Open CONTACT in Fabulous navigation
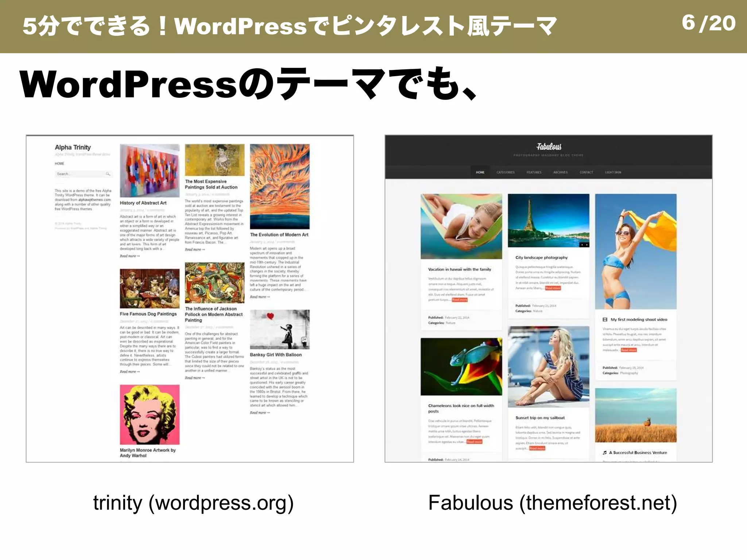The width and height of the screenshot is (747, 560). [x=587, y=172]
